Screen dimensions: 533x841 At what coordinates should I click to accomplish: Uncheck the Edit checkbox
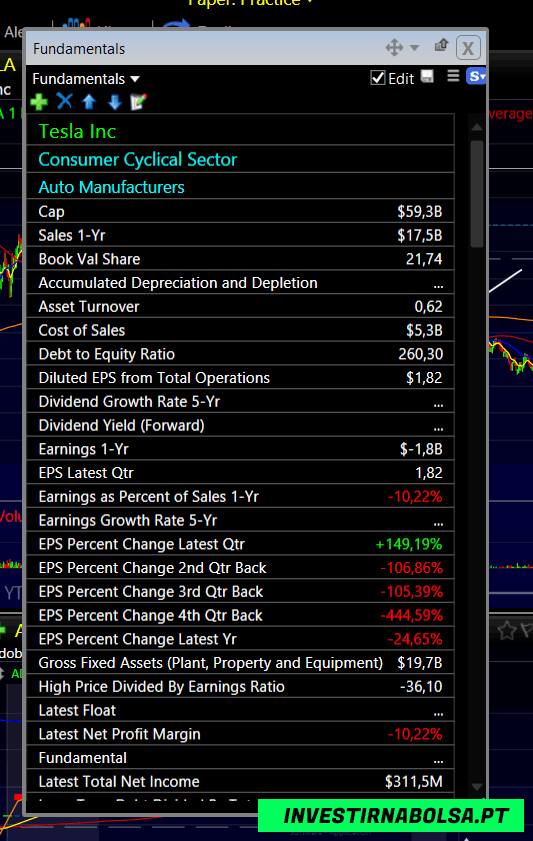pos(377,78)
